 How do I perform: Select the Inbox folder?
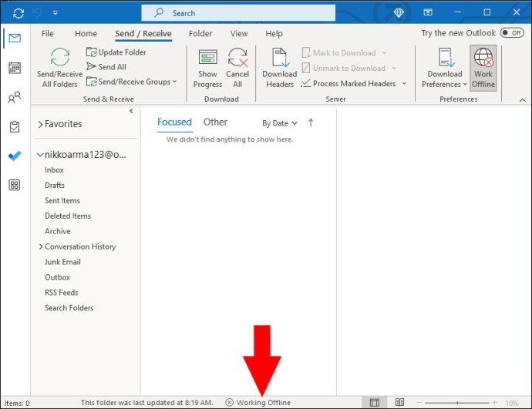tap(54, 169)
